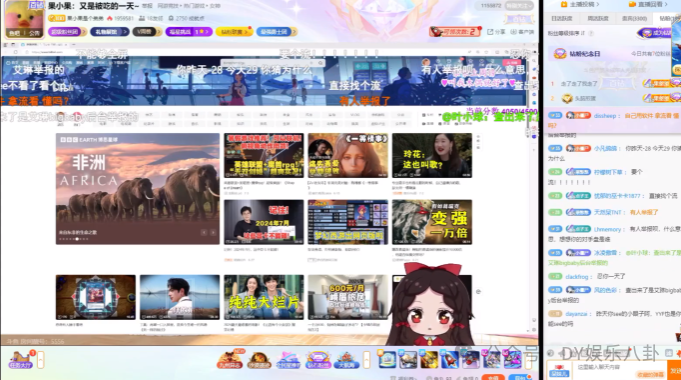The width and height of the screenshot is (681, 380).
Task: Click the orange send chat button
Action: [674, 370]
